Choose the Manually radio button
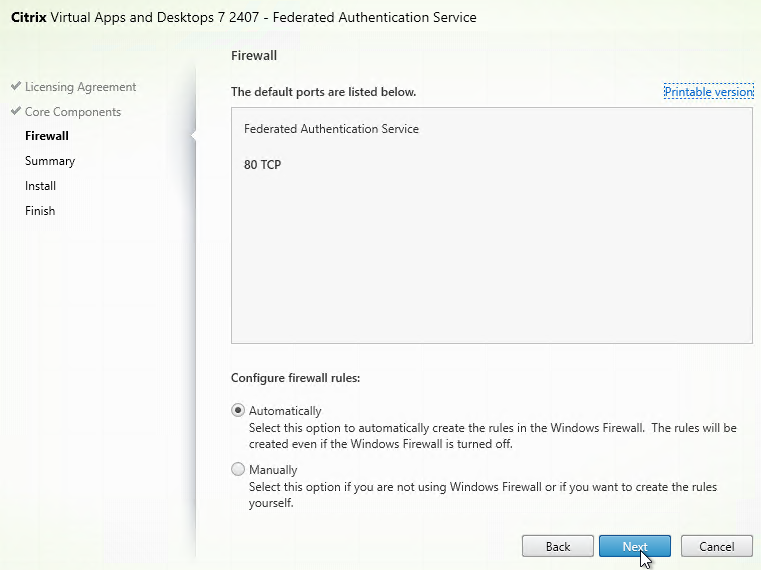 click(238, 469)
